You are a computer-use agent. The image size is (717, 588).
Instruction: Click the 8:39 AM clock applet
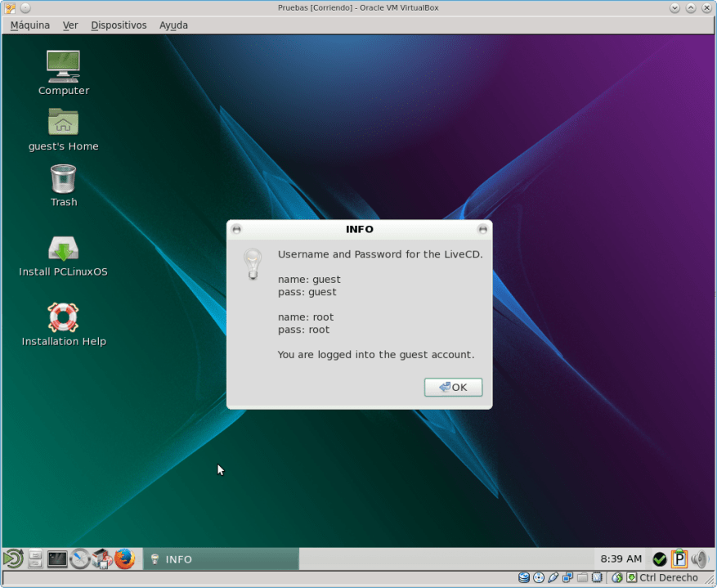coord(621,559)
